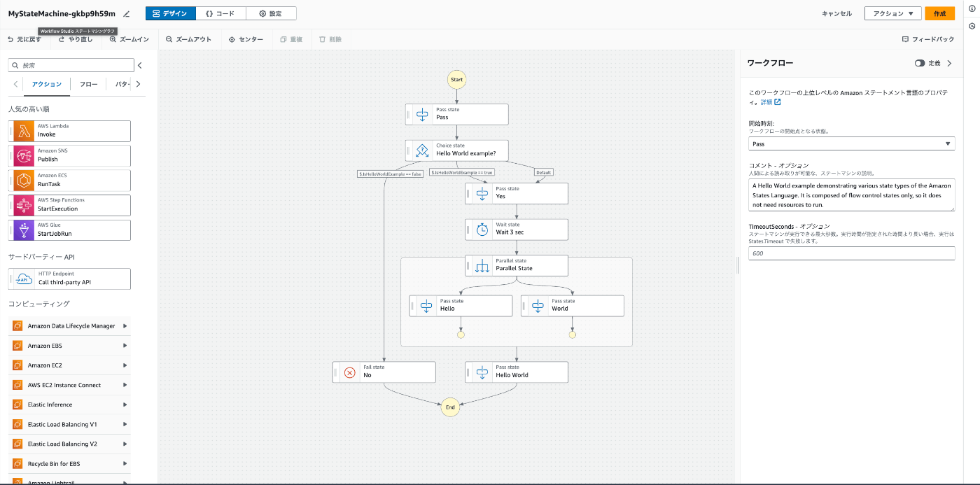
Task: Select the Amazon SNS Publish icon
Action: 24,155
